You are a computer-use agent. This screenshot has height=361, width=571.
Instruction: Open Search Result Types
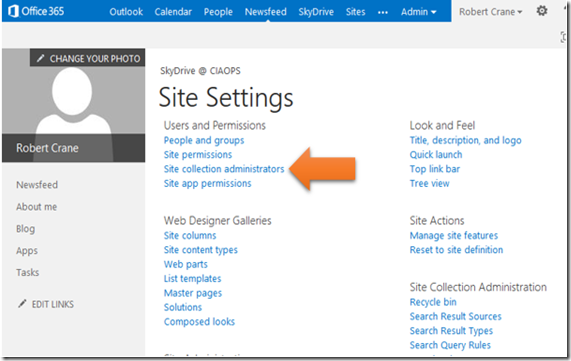pyautogui.click(x=451, y=331)
